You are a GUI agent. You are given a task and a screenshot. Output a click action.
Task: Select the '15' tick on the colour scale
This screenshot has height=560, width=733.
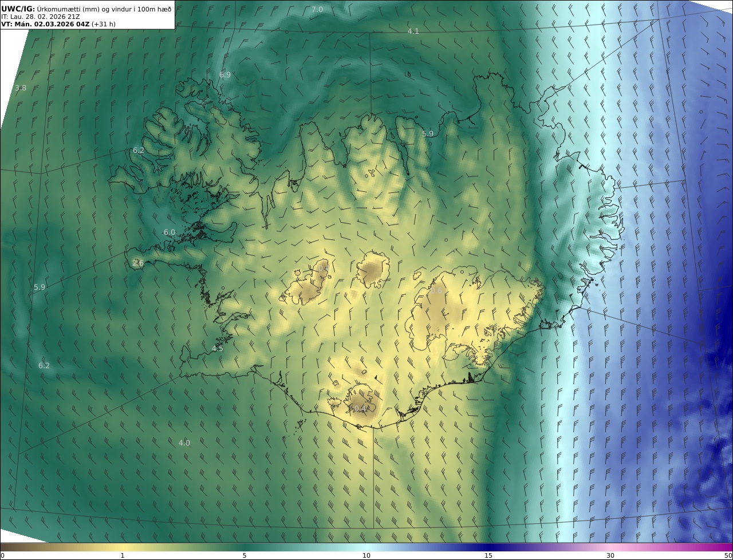tap(488, 555)
